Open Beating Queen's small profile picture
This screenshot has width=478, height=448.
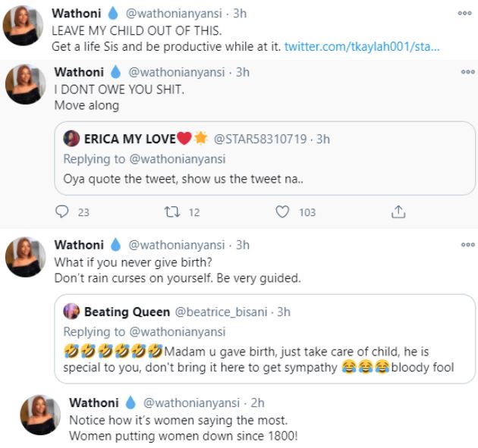pos(71,312)
